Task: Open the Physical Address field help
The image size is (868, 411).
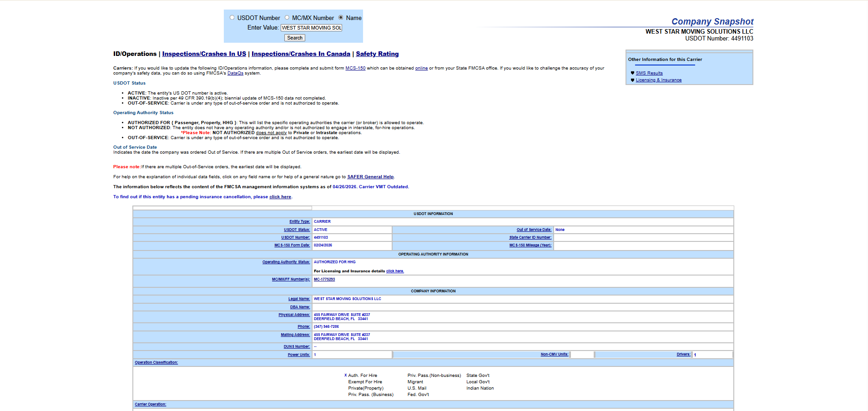Action: [x=294, y=315]
